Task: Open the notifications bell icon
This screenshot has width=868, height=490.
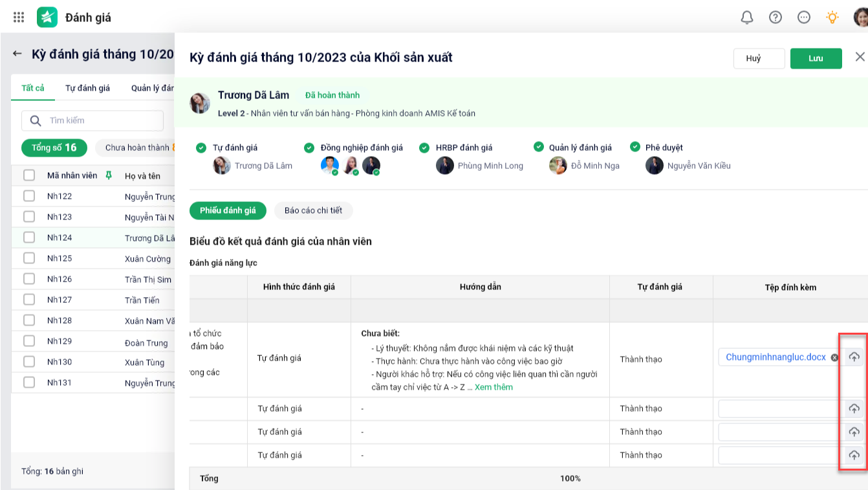Action: [747, 17]
